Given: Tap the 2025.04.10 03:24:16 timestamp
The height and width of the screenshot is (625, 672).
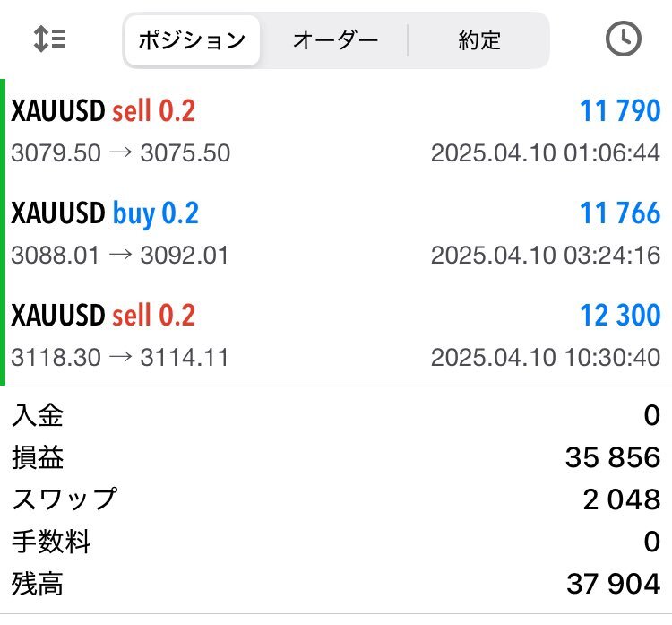Looking at the screenshot, I should 545,256.
